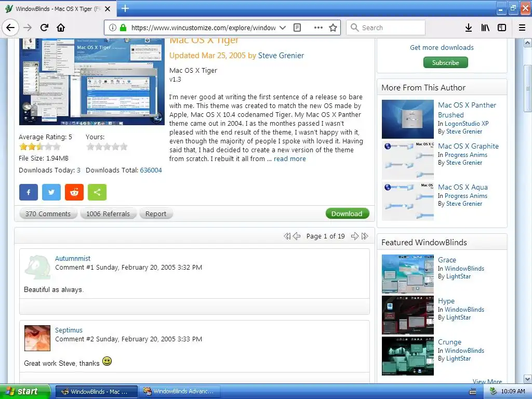Go to next comments page arrow
This screenshot has height=399, width=532.
click(355, 236)
